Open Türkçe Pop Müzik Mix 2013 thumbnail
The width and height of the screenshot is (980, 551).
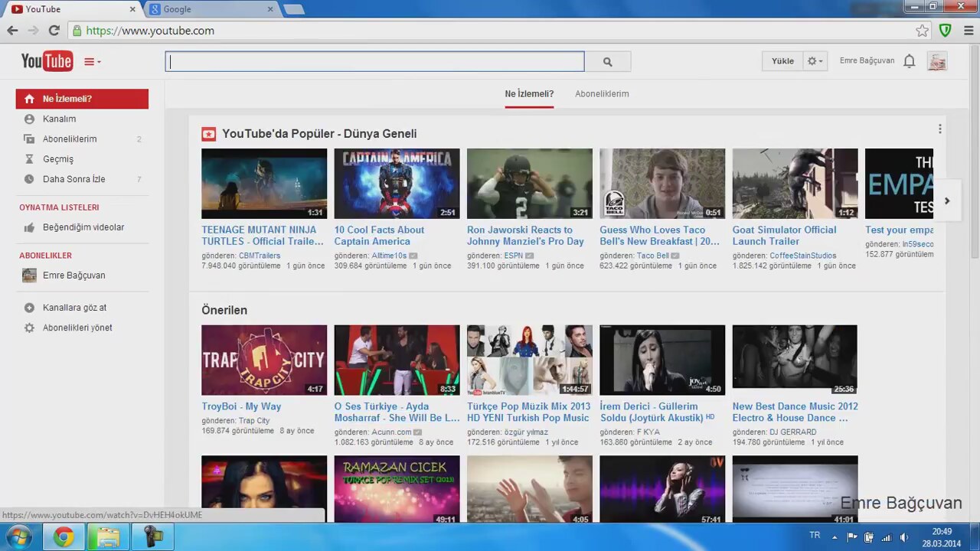click(530, 360)
